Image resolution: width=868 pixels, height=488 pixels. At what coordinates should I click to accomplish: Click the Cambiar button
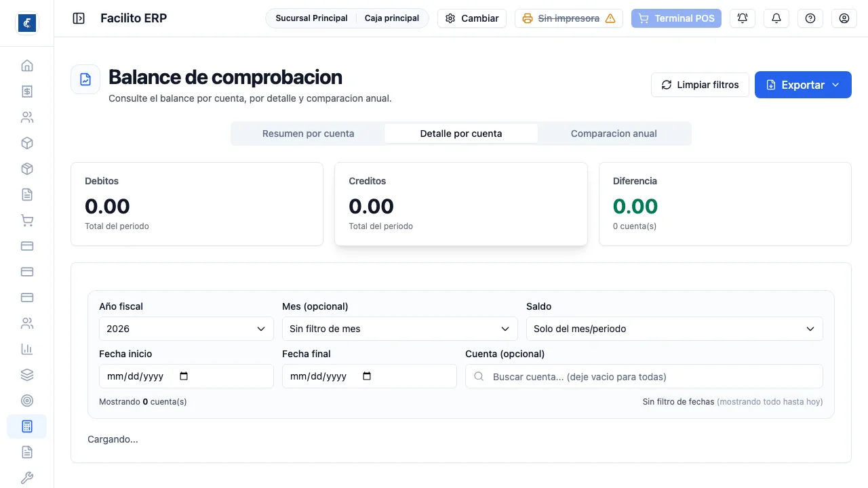tap(472, 18)
